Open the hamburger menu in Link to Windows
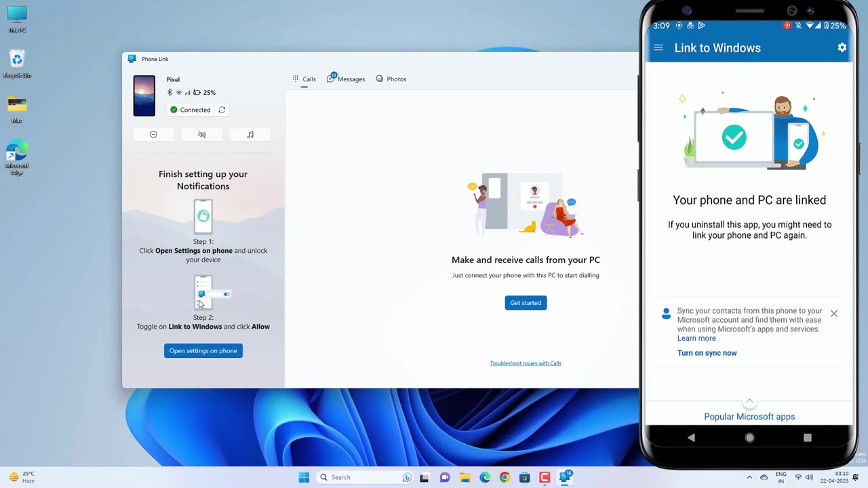The image size is (868, 488). 658,47
